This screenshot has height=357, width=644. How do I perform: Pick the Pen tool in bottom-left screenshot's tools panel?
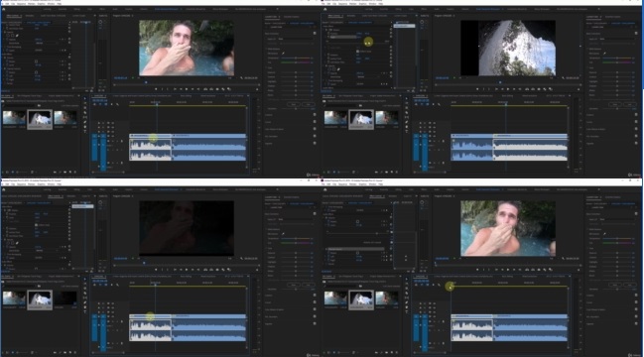pyautogui.click(x=85, y=302)
